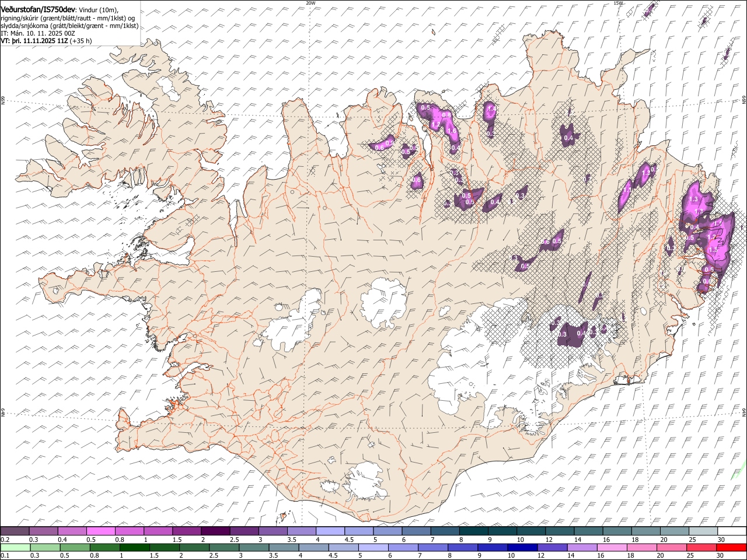Pick the top legend swatch between 0.2 and 0.3
This screenshot has height=560, width=747.
[x=15, y=531]
